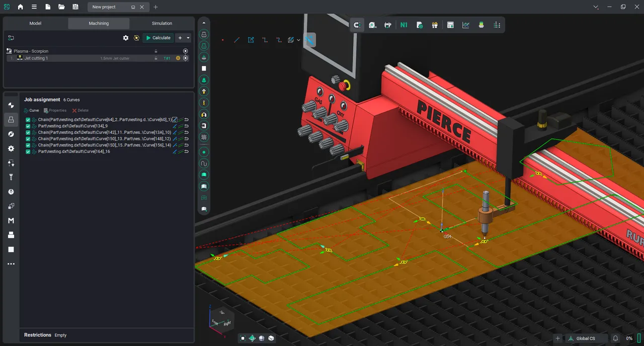Click the blue edit icon for Curve[64]_2
This screenshot has height=346, width=644.
pos(175,120)
